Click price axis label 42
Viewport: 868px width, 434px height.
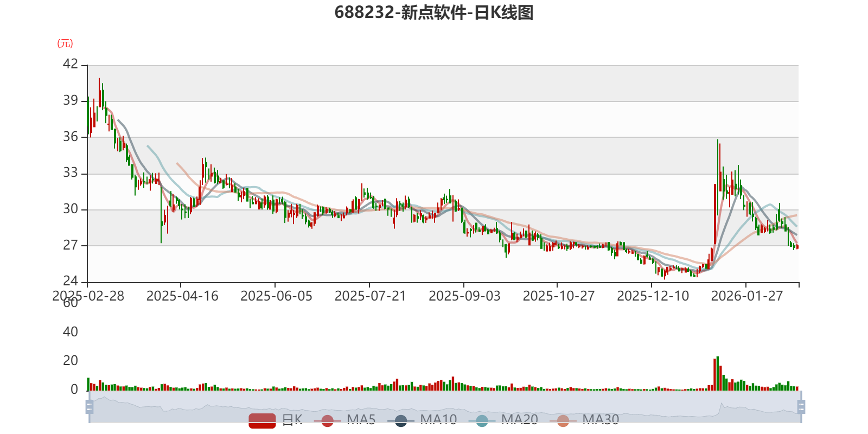click(x=71, y=64)
